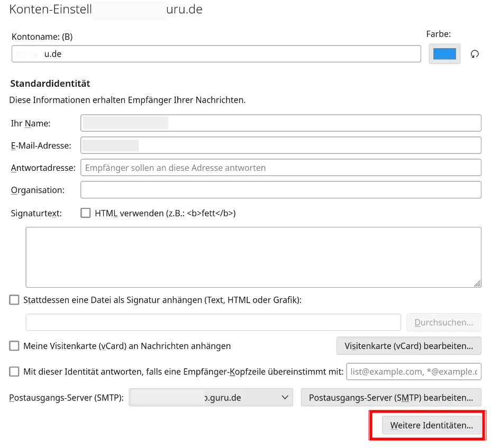Enable the HTML verwenden checkbox
Viewport: 491px width, 448px height.
click(86, 213)
